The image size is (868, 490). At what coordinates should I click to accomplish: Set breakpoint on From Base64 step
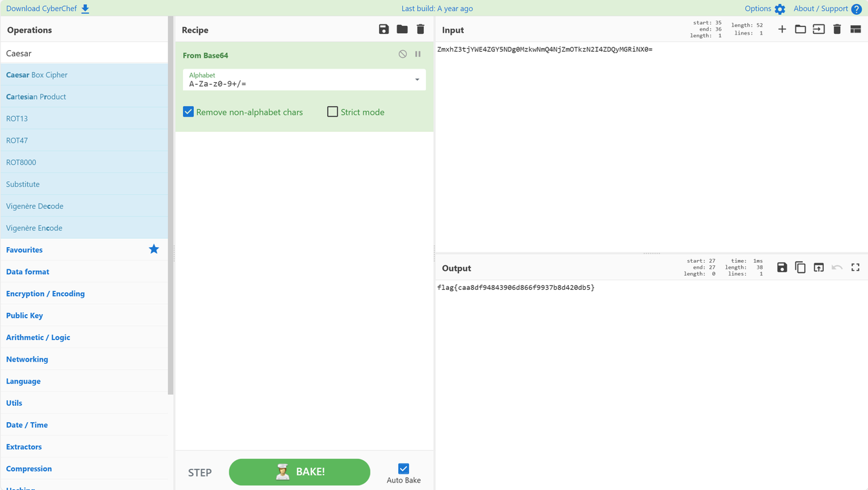418,54
